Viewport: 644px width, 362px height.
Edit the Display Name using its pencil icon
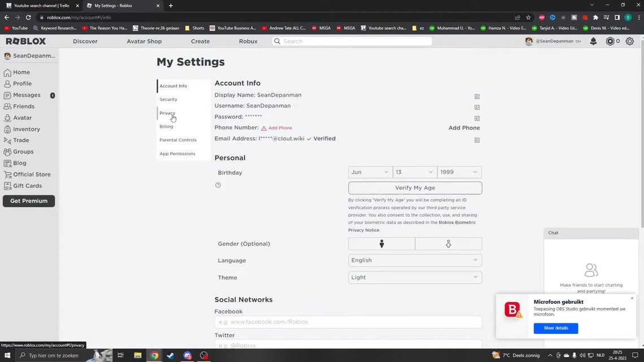pyautogui.click(x=477, y=96)
